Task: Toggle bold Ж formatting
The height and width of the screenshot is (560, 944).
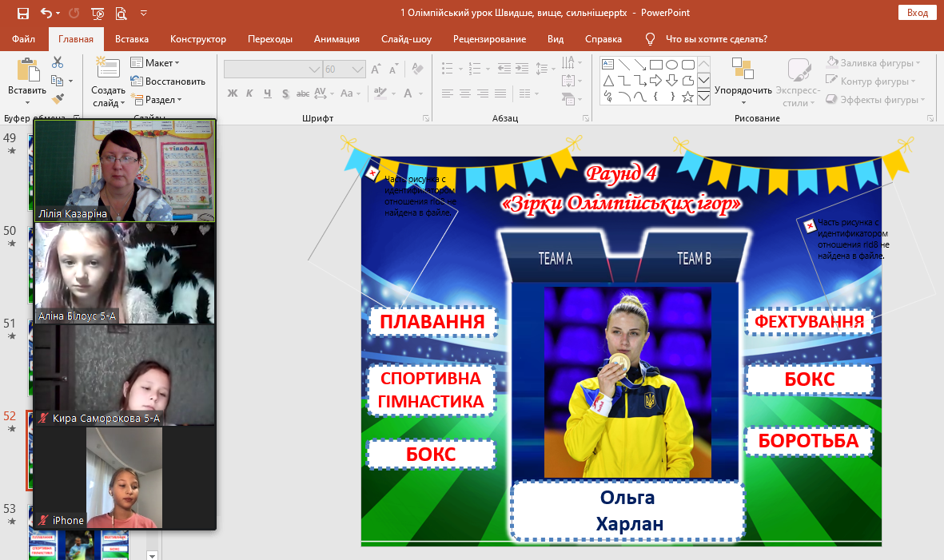Action: coord(233,93)
